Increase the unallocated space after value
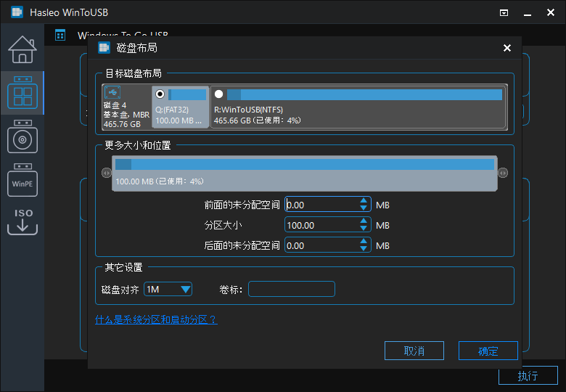Image resolution: width=566 pixels, height=392 pixels. click(x=364, y=241)
